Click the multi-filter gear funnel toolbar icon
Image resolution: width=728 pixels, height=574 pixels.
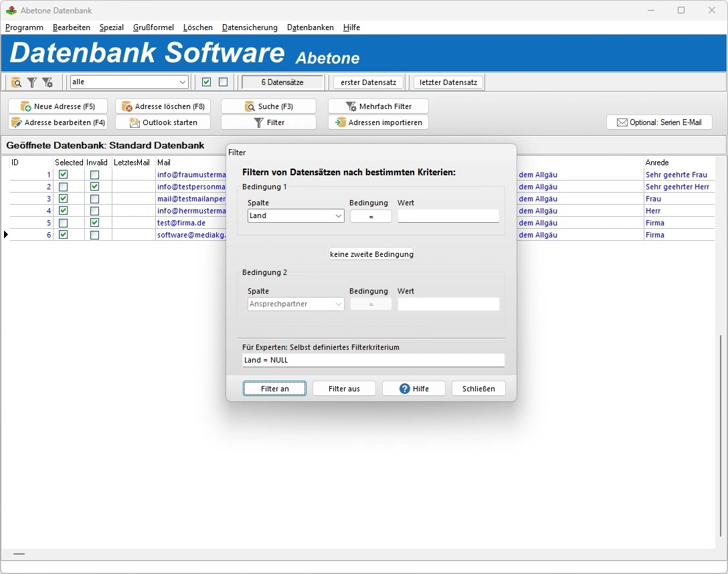tap(48, 82)
